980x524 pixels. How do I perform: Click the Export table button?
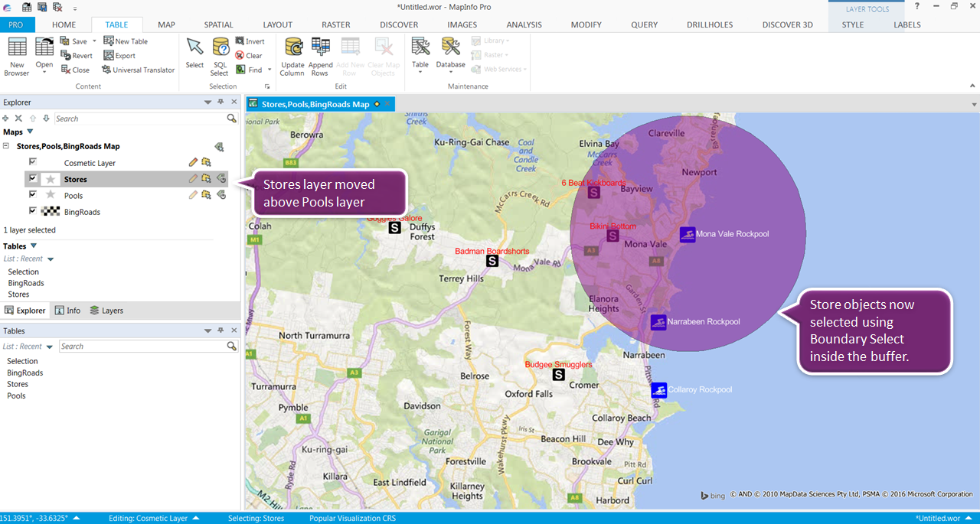pos(119,56)
